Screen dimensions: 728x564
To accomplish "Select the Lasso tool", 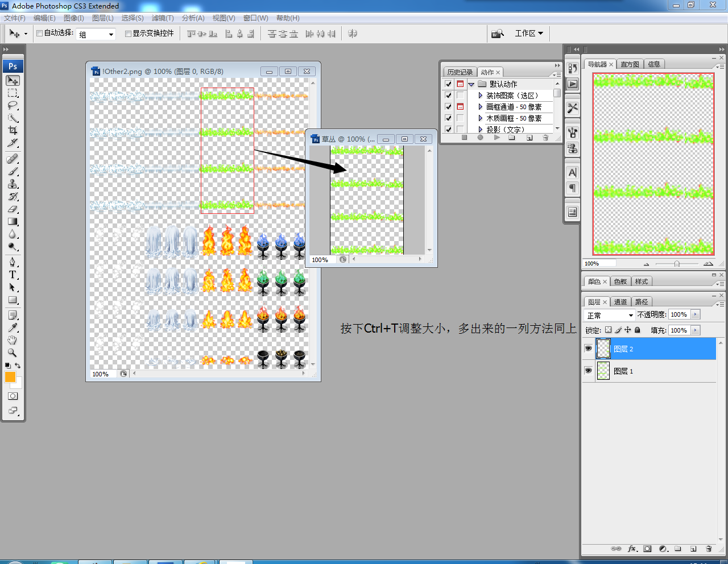I will (x=13, y=106).
